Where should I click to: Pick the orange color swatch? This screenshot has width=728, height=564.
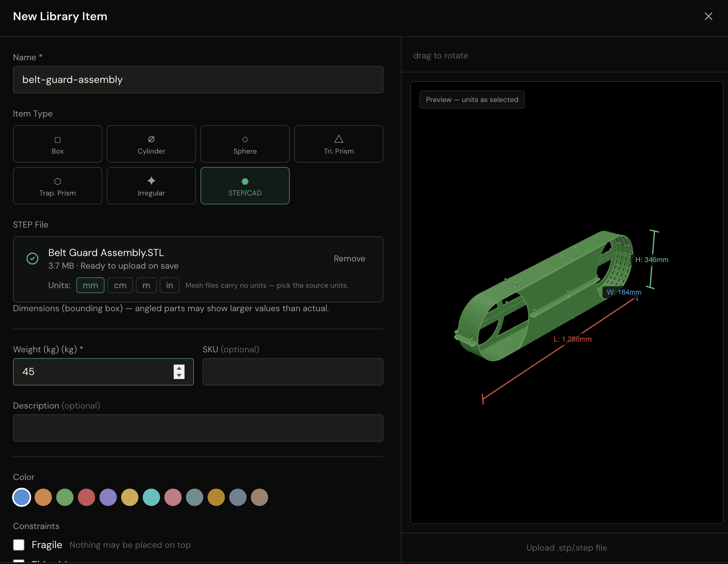[43, 497]
